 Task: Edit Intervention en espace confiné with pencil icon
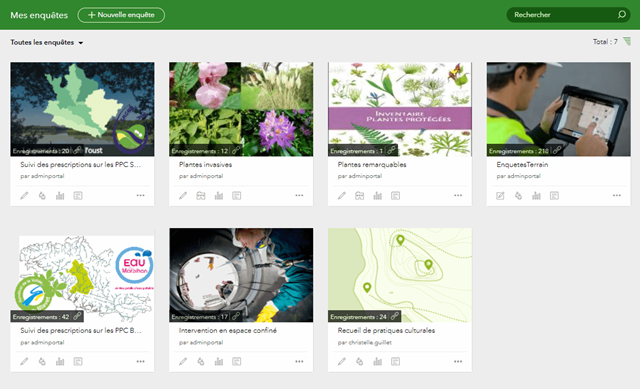pos(183,361)
